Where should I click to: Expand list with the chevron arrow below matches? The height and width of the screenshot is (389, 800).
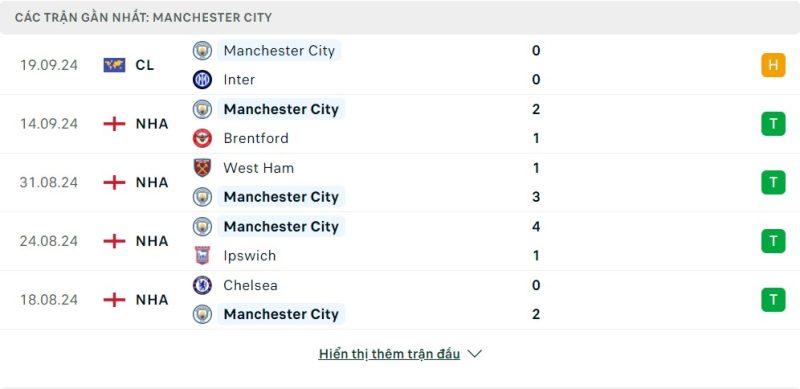(474, 354)
